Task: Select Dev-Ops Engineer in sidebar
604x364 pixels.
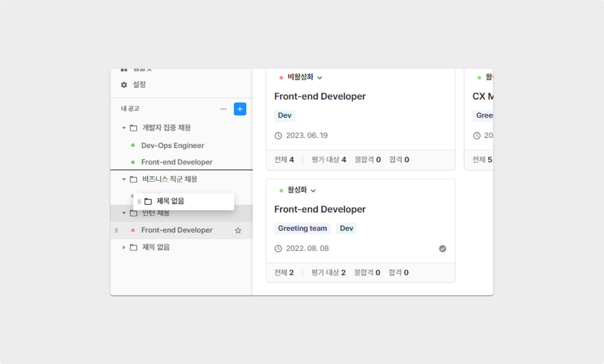Action: (x=173, y=145)
